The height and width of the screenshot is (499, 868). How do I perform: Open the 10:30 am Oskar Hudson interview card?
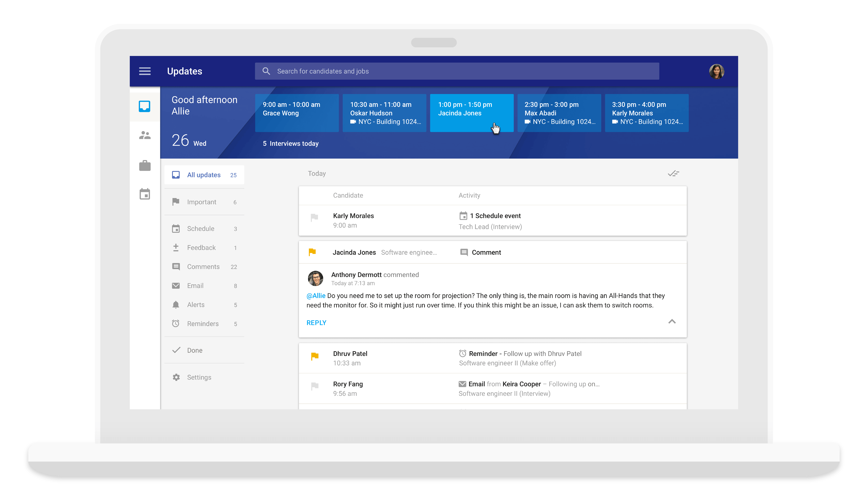(384, 113)
